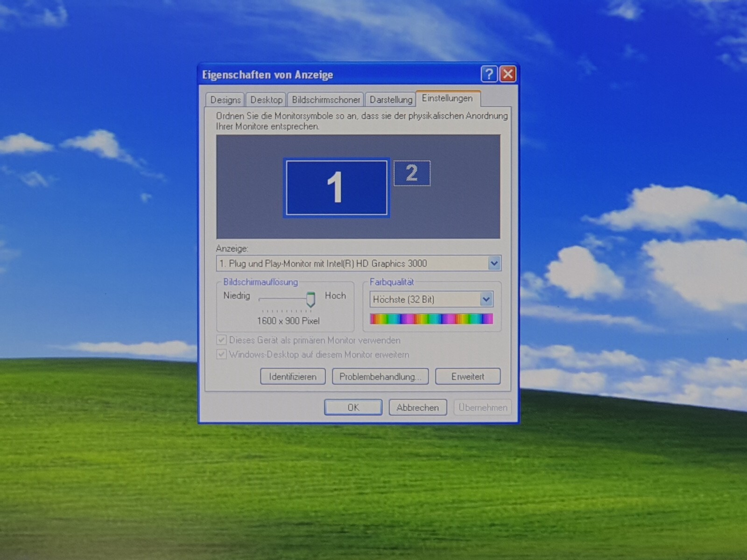Activate the Einstellungen tab
The width and height of the screenshot is (747, 560).
(447, 98)
